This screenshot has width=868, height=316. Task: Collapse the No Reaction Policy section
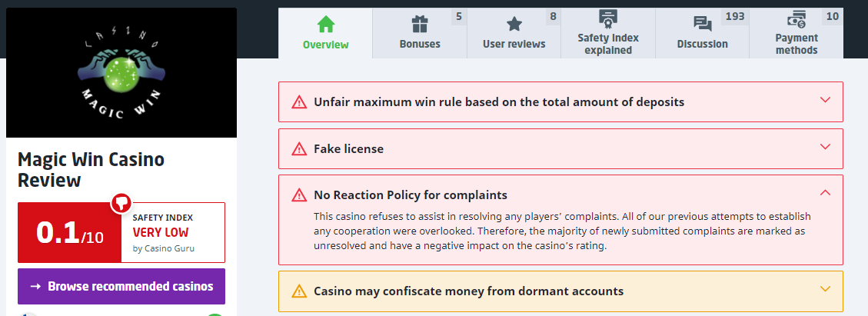pyautogui.click(x=825, y=194)
